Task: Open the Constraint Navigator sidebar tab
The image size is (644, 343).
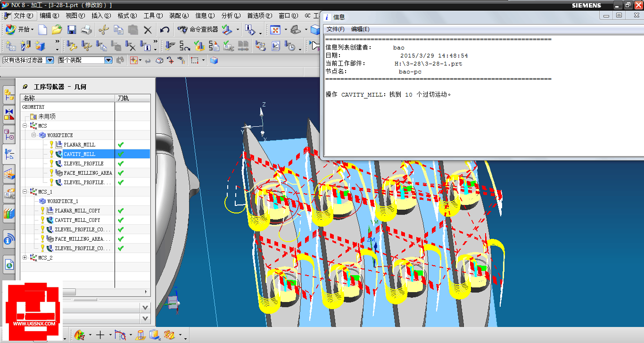Action: pos(9,114)
